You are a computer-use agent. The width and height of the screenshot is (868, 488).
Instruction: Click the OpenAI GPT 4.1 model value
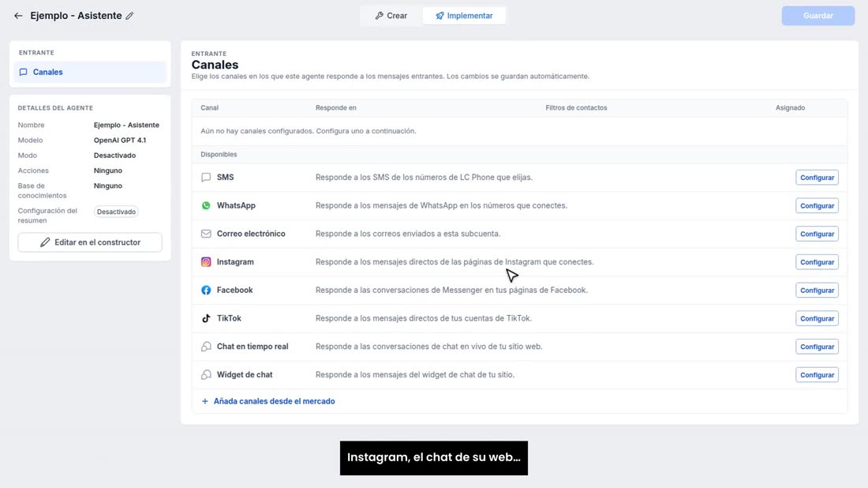[120, 140]
